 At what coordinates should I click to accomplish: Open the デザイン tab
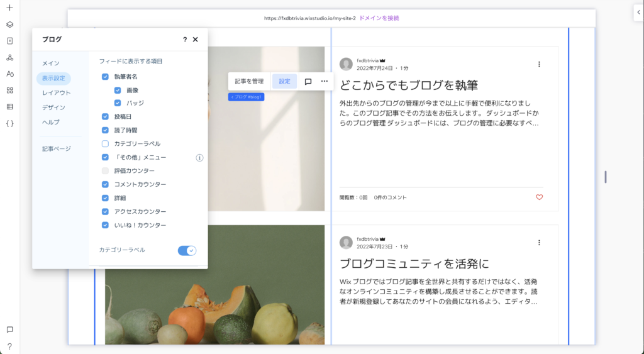(54, 108)
